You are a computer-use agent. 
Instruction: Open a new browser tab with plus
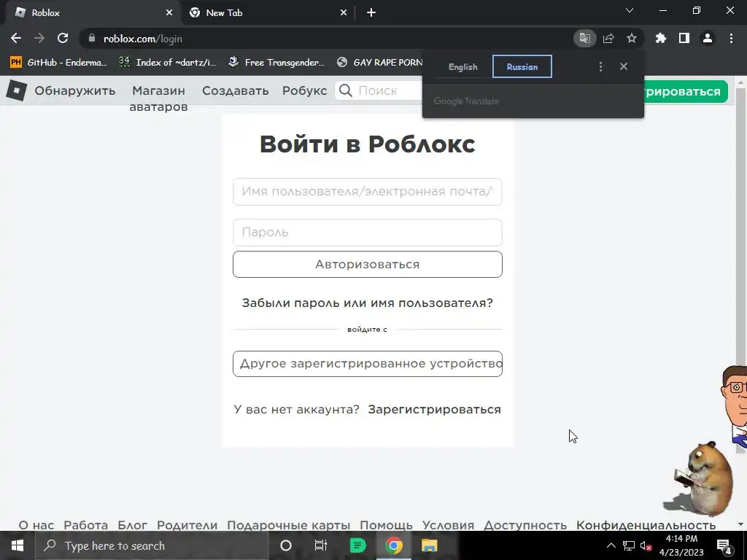[x=371, y=13]
